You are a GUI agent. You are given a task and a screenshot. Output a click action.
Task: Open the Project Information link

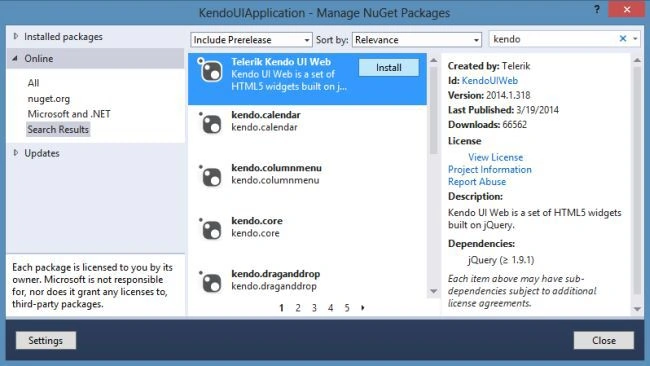coord(490,170)
